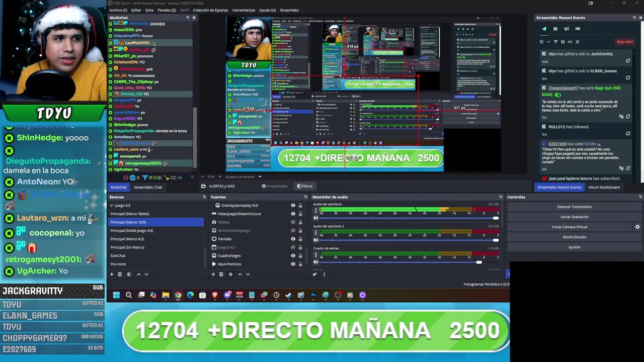Open advanced audio properties gear in mixer
This screenshot has width=644, height=362.
coord(315,274)
